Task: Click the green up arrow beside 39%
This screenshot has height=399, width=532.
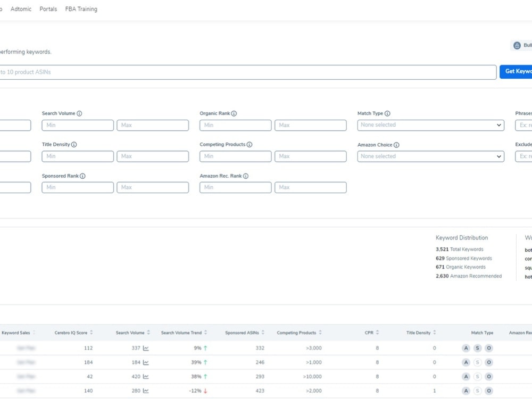Action: (205, 362)
